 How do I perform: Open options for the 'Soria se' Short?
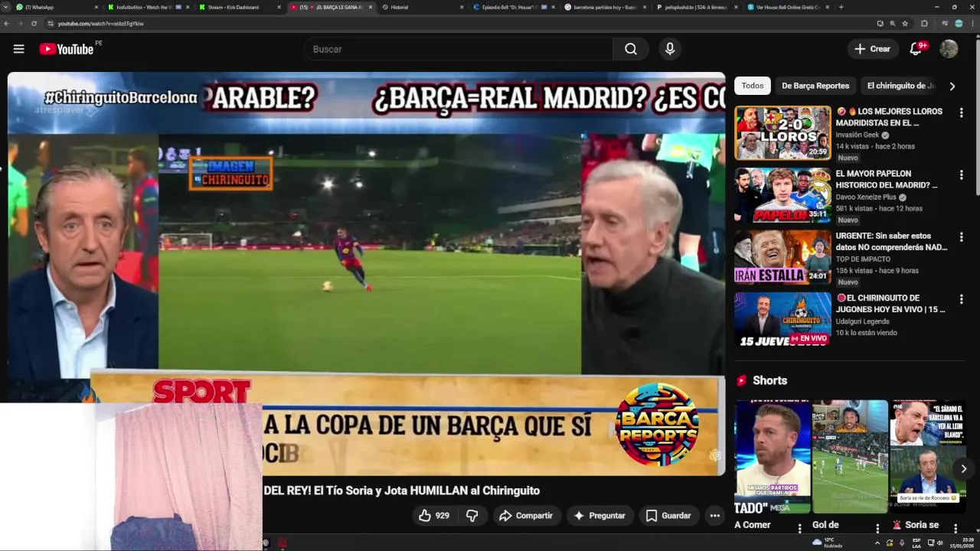tap(955, 528)
